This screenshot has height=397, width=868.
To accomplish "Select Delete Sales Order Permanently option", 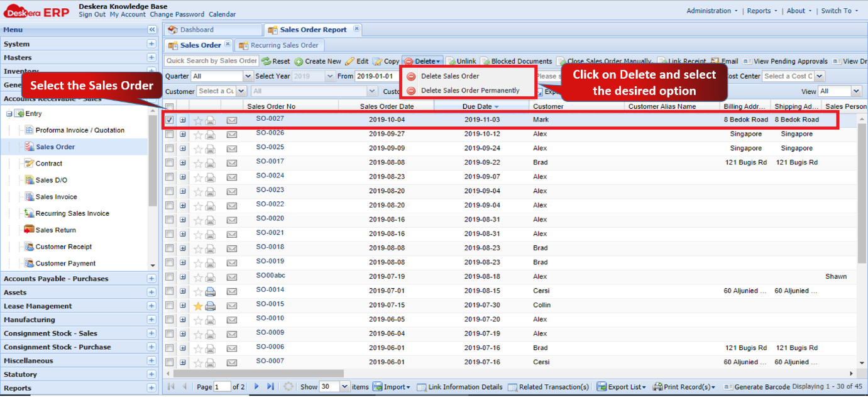I will pos(470,91).
